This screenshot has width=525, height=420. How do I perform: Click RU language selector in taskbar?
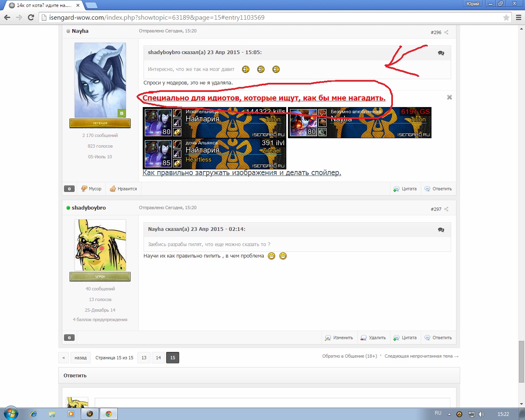[x=438, y=413]
